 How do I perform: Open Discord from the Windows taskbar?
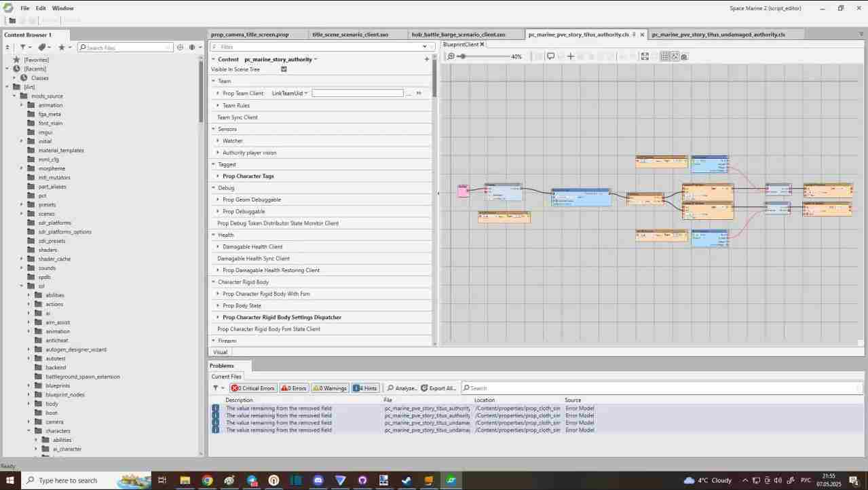pos(318,480)
